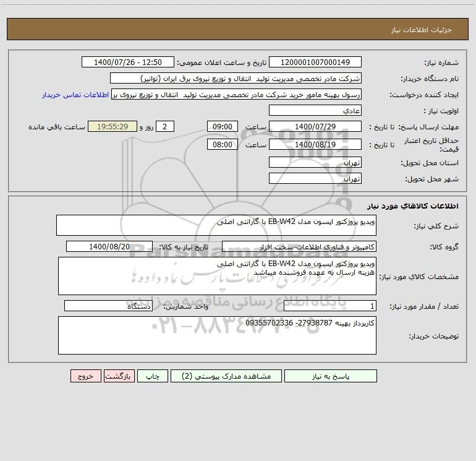This screenshot has height=461, width=476.
Task: Click the مهلت ارسال پاسخ label
Action: tap(428, 127)
